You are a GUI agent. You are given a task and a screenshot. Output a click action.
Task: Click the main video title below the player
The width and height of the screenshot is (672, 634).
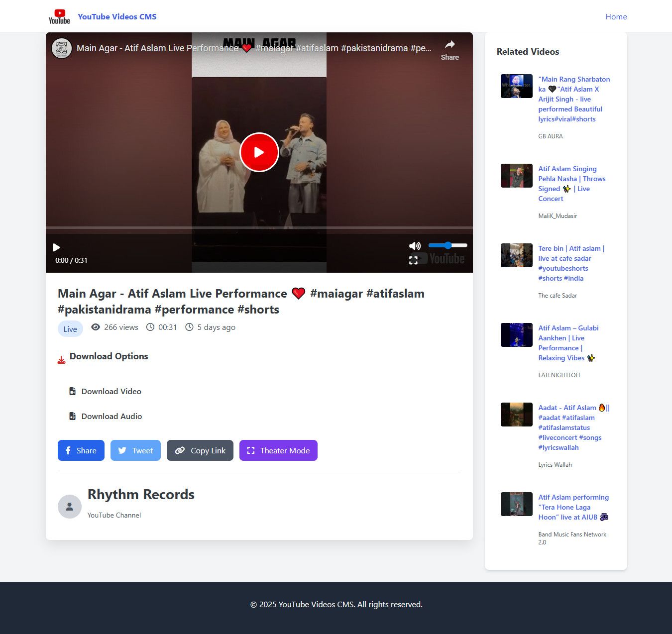241,301
